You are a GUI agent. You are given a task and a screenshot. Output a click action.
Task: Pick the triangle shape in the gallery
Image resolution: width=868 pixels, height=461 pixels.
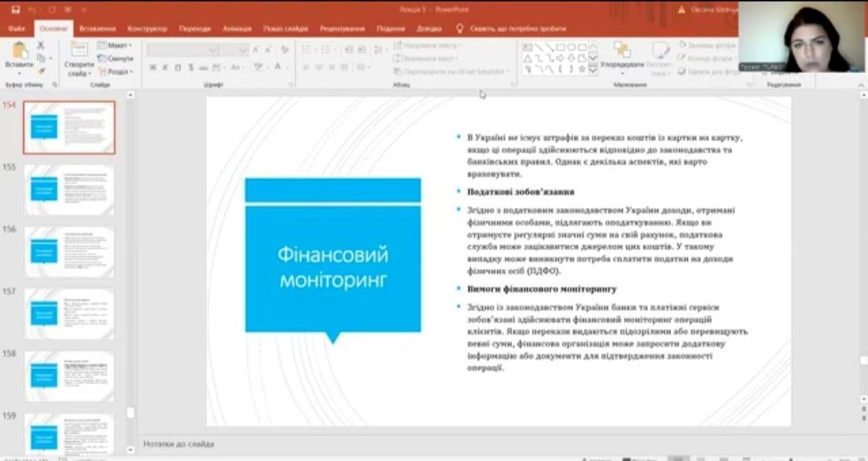click(x=527, y=58)
